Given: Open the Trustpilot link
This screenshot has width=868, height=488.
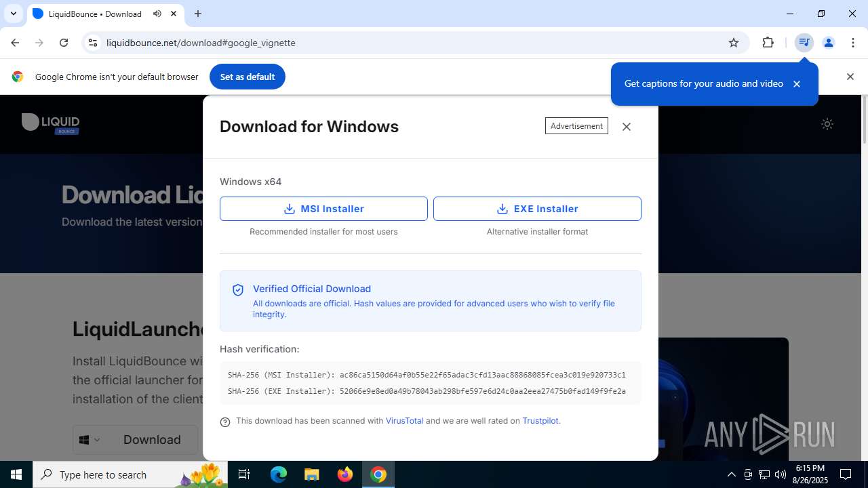Looking at the screenshot, I should click(x=540, y=421).
